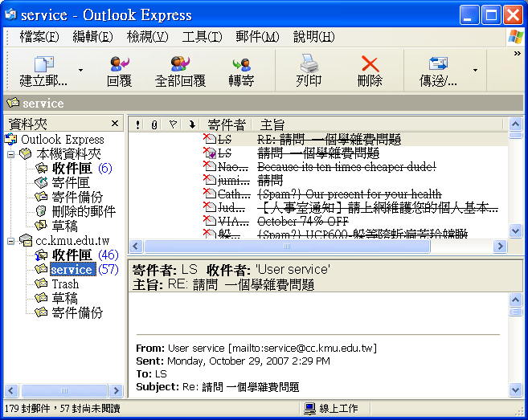Click the preview pane vertical scrollbar thumb
Screen dimensions: 528x420
[515, 312]
